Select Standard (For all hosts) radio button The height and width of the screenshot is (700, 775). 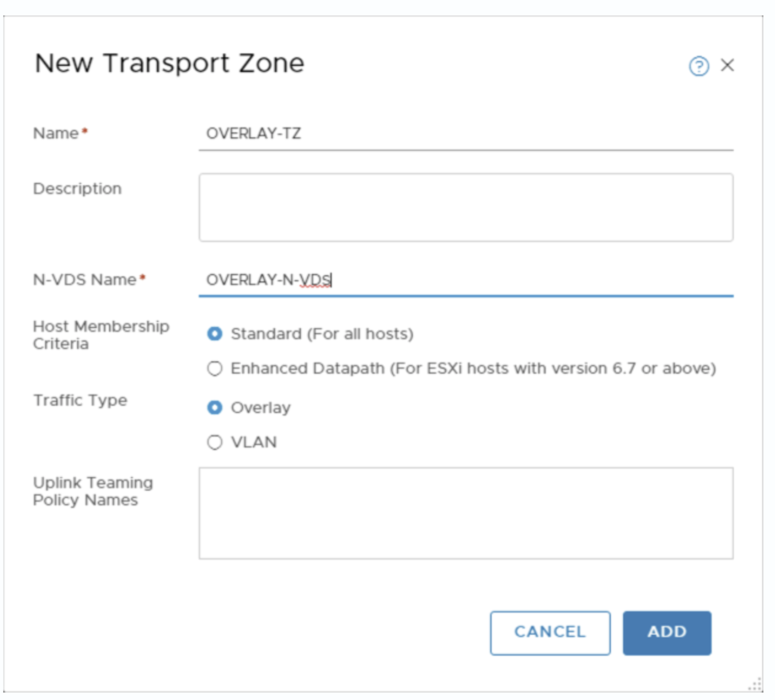point(215,334)
